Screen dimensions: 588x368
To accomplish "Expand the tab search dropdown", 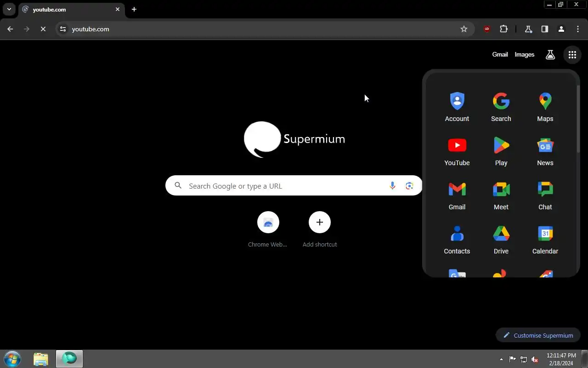I will tap(9, 9).
